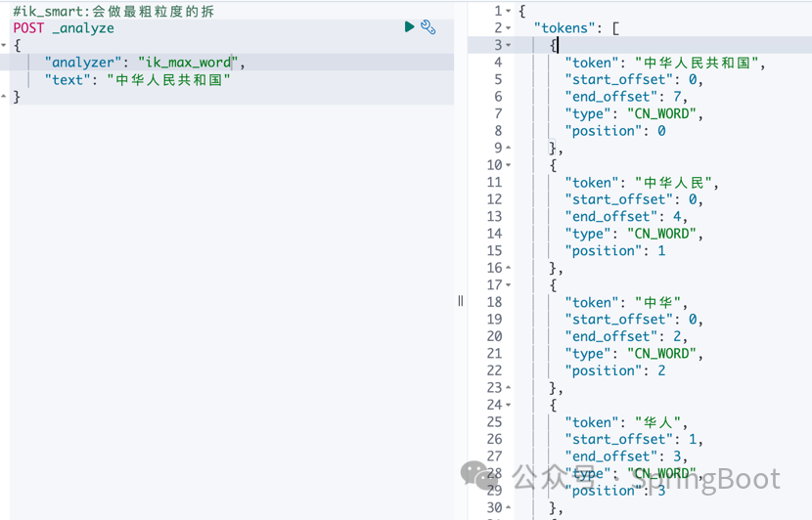Click the POST method keyword

click(28, 28)
